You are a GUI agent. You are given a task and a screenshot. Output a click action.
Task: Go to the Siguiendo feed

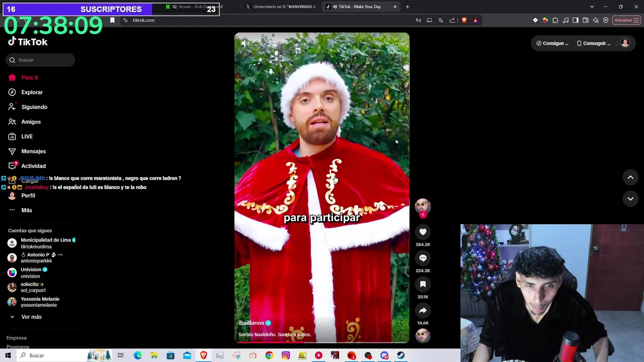28,107
